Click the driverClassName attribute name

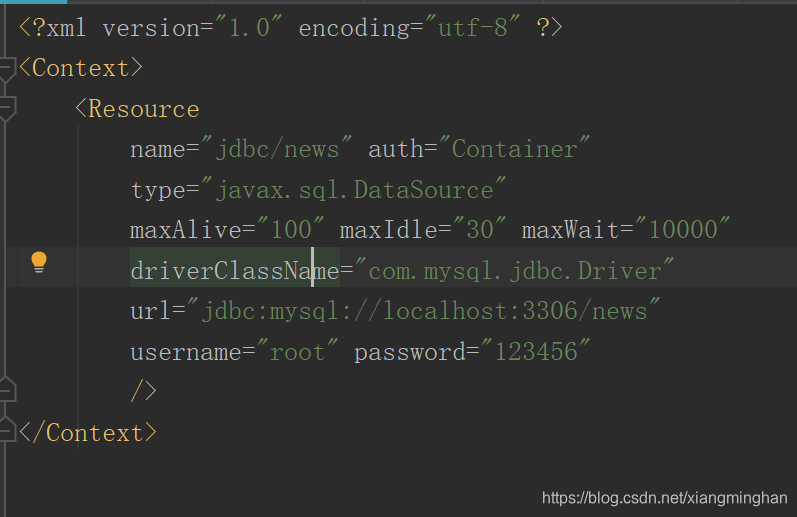(234, 270)
